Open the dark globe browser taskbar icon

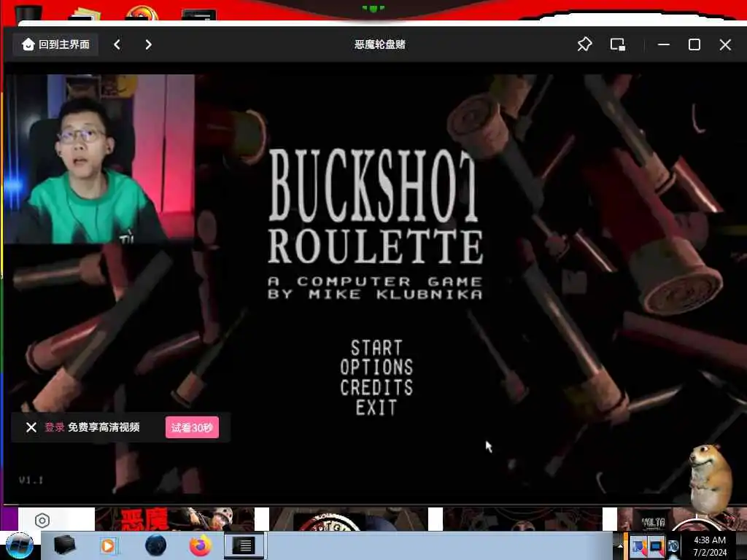[x=155, y=545]
